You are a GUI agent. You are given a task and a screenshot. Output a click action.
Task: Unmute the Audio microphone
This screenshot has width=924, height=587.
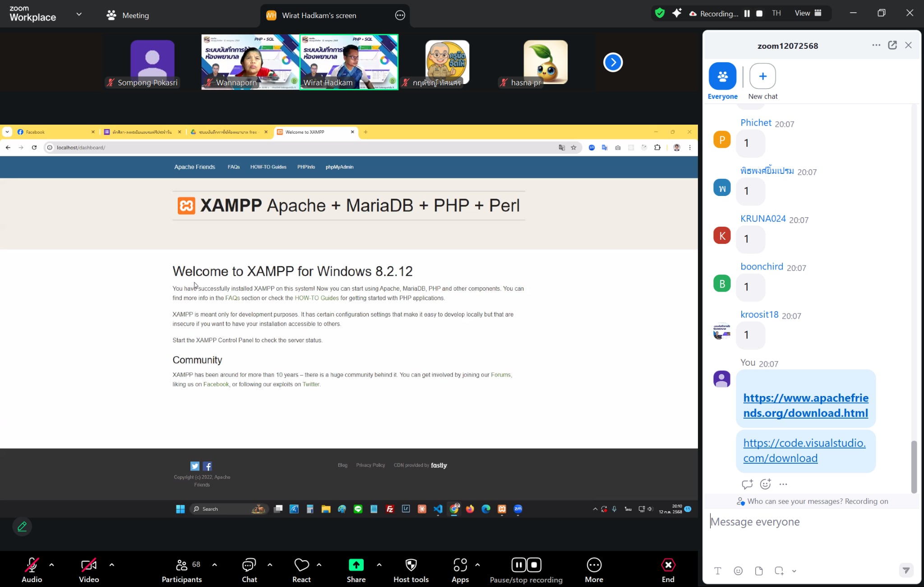coord(32,565)
